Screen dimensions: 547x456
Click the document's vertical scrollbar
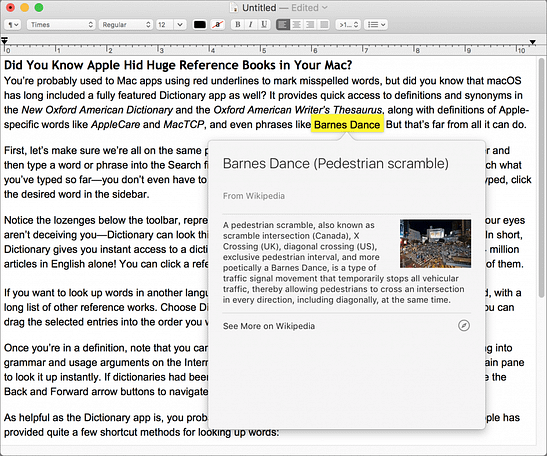pyautogui.click(x=541, y=178)
